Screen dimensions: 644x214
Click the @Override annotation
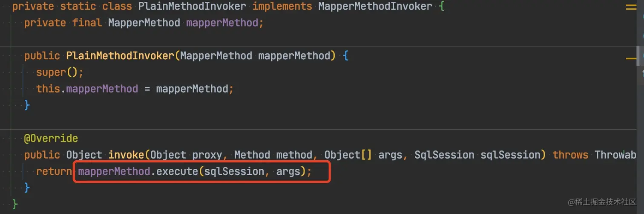[51, 139]
